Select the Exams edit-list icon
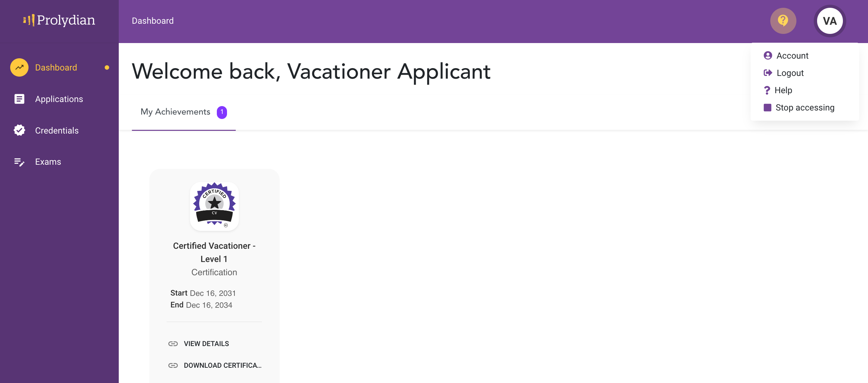The image size is (868, 383). [19, 162]
